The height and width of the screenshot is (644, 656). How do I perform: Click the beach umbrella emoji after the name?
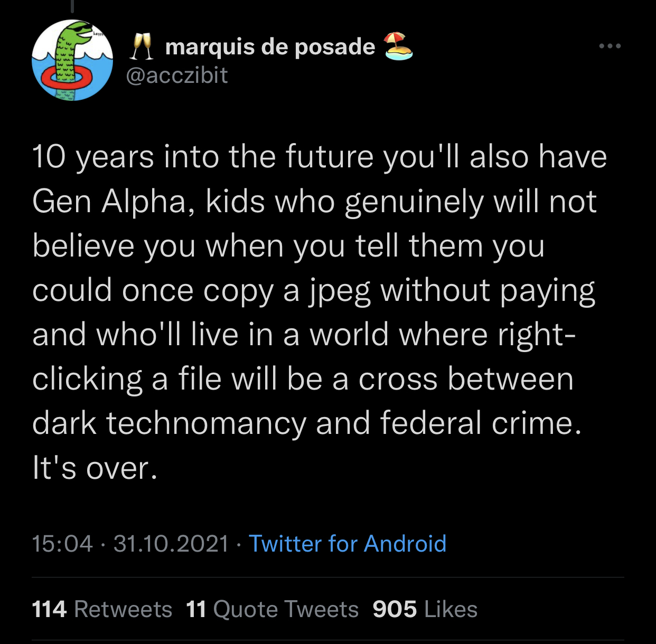[398, 46]
